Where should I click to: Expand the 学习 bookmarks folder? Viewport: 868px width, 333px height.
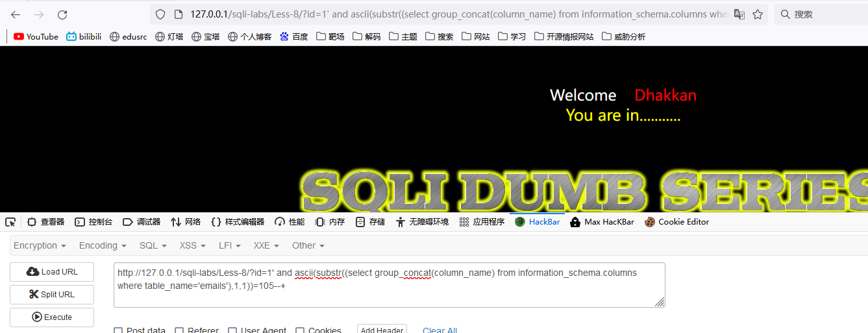click(512, 37)
